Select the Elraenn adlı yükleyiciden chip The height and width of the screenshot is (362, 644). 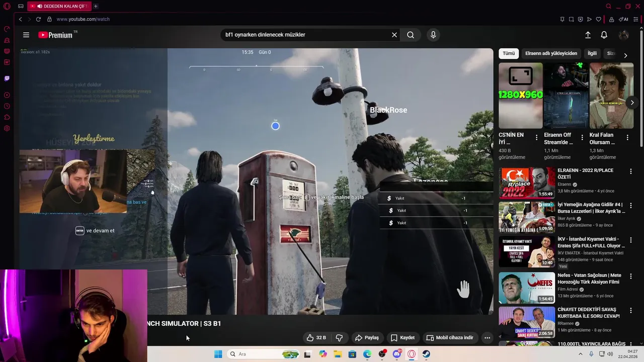pos(551,53)
